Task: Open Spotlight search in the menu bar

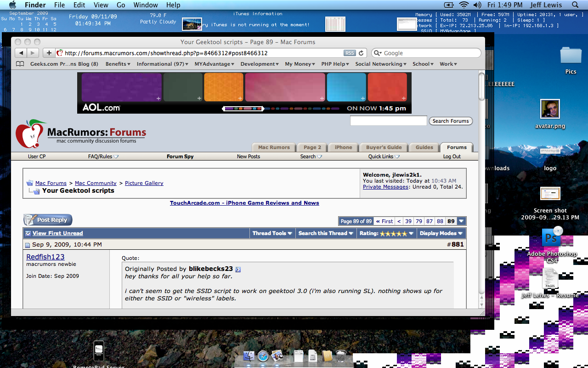Action: tap(575, 5)
